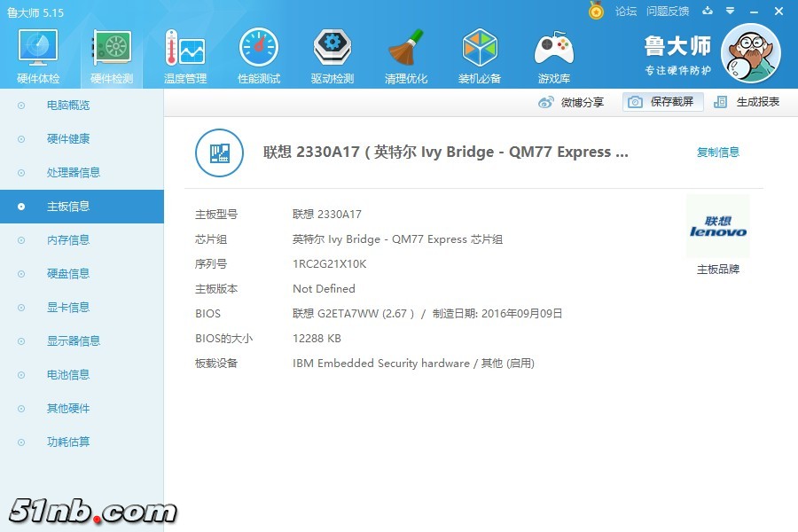Open 处理器信息 in the sidebar
The height and width of the screenshot is (532, 798).
click(x=74, y=173)
